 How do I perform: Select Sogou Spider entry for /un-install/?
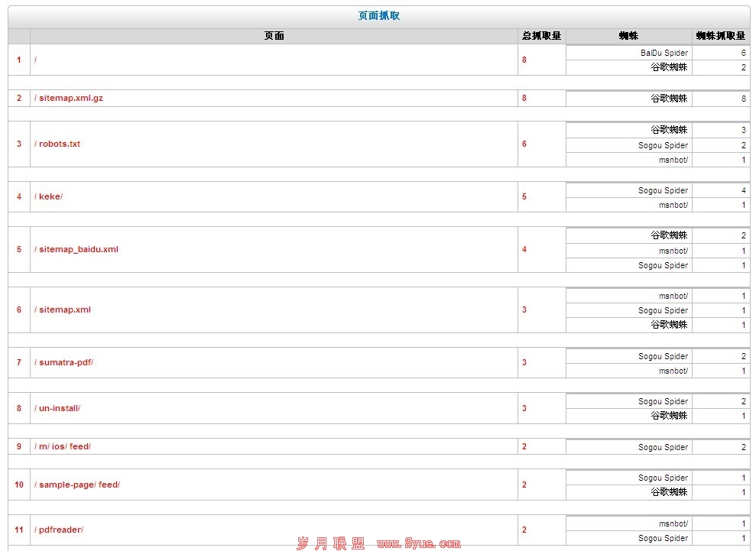tap(663, 401)
